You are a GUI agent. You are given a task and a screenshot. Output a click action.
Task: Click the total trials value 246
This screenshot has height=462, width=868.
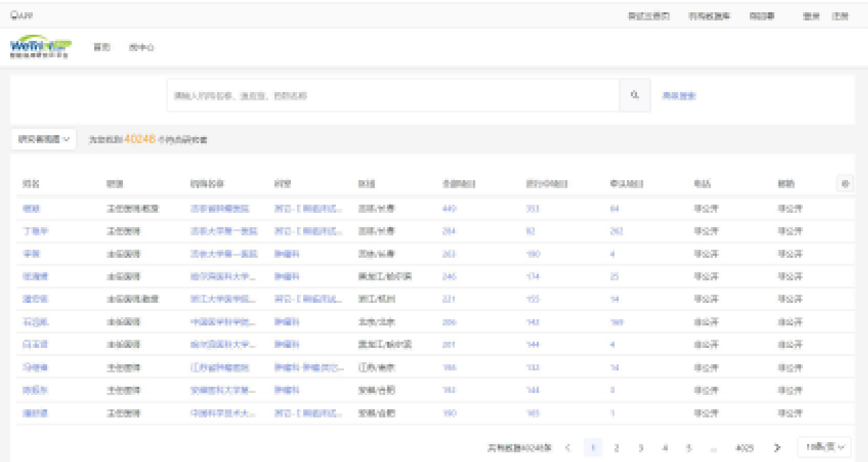pos(449,276)
